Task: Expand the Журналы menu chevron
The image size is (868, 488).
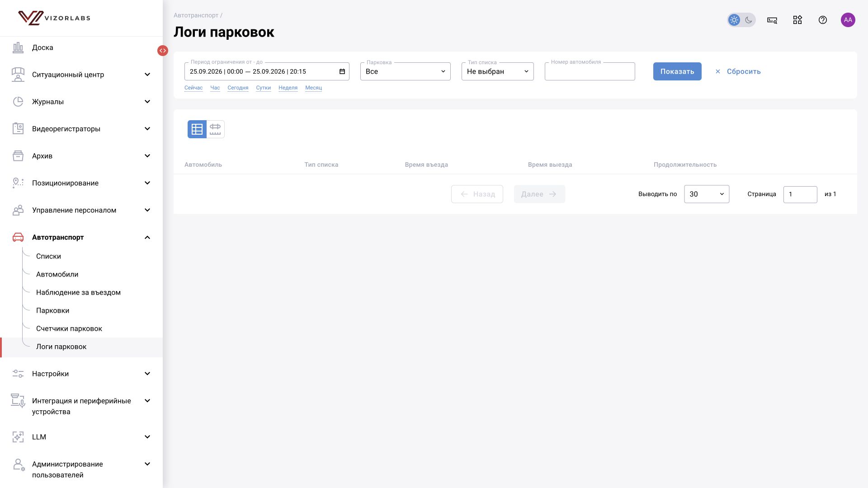Action: point(147,102)
